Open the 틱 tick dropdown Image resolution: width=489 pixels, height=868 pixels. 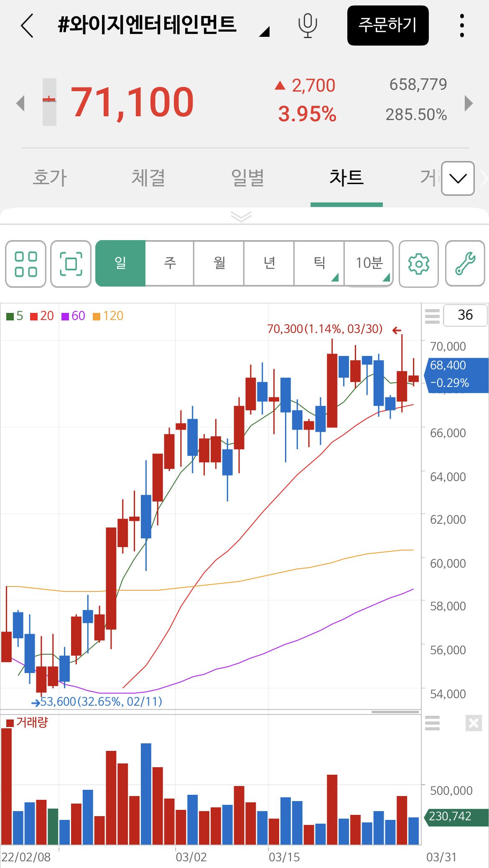pos(319,263)
